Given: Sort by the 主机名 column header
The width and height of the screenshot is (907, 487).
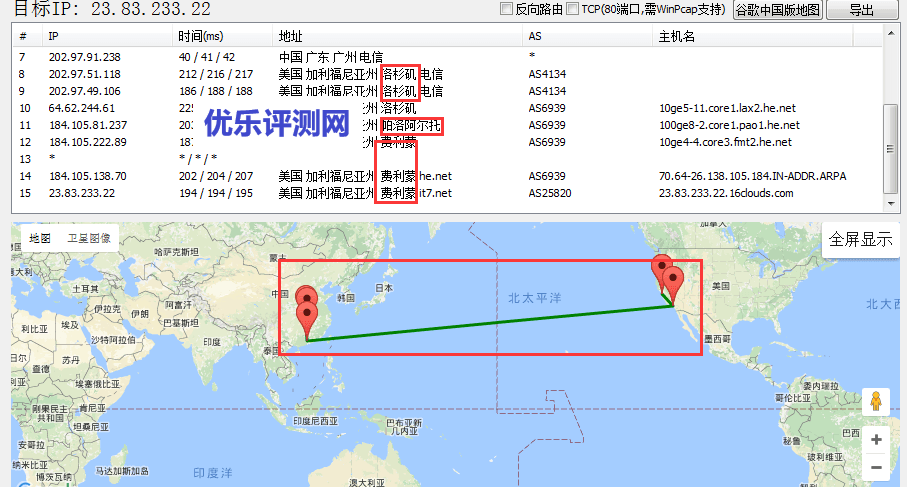Looking at the screenshot, I should coord(753,36).
